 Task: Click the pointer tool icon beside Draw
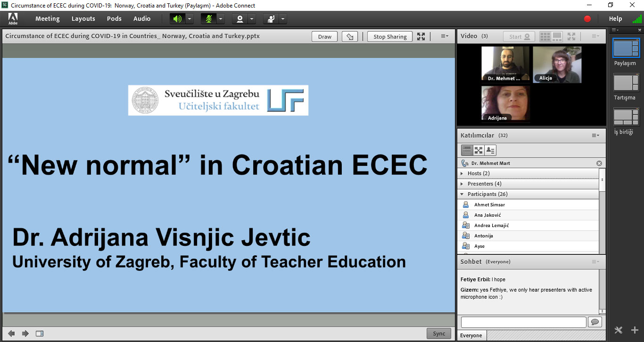tap(349, 37)
